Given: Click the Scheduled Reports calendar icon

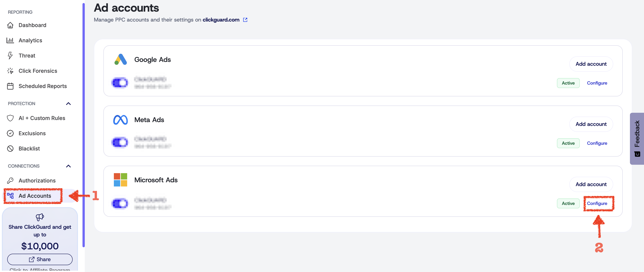Looking at the screenshot, I should [x=10, y=86].
